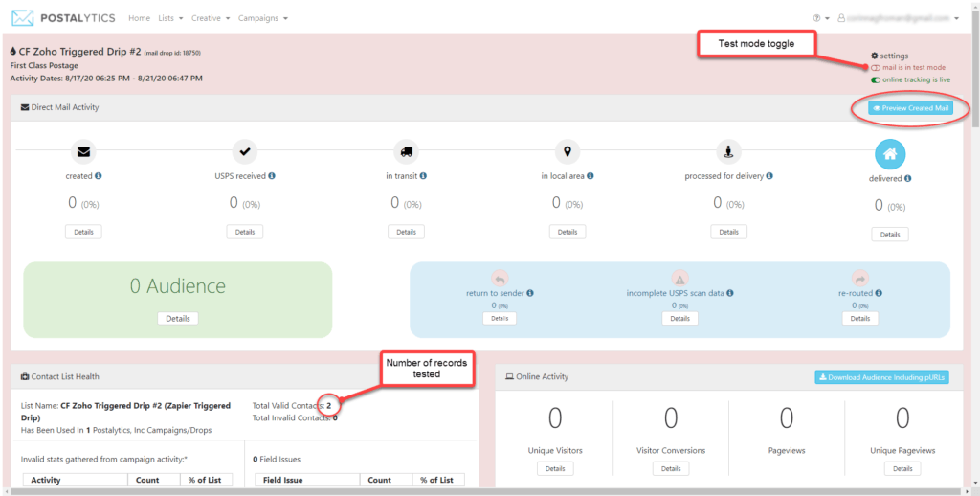
Task: Open Details under Unique Visitors
Action: click(555, 468)
